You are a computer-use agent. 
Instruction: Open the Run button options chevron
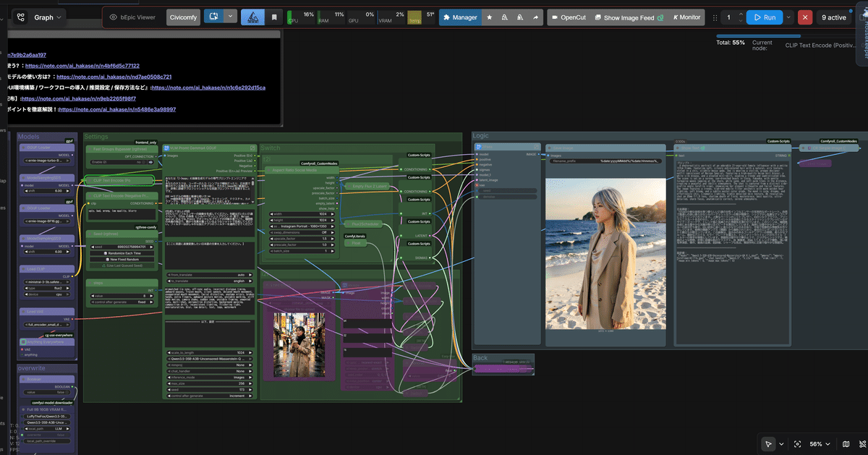pyautogui.click(x=790, y=17)
